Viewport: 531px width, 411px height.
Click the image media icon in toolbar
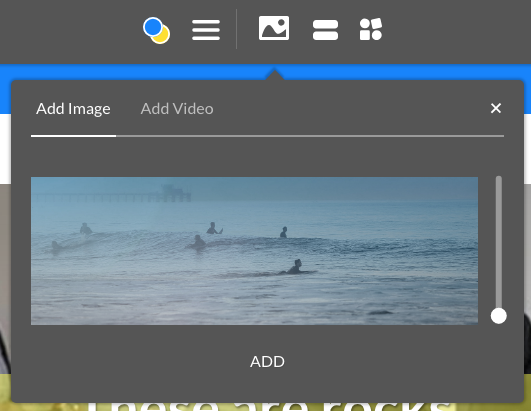pyautogui.click(x=274, y=28)
